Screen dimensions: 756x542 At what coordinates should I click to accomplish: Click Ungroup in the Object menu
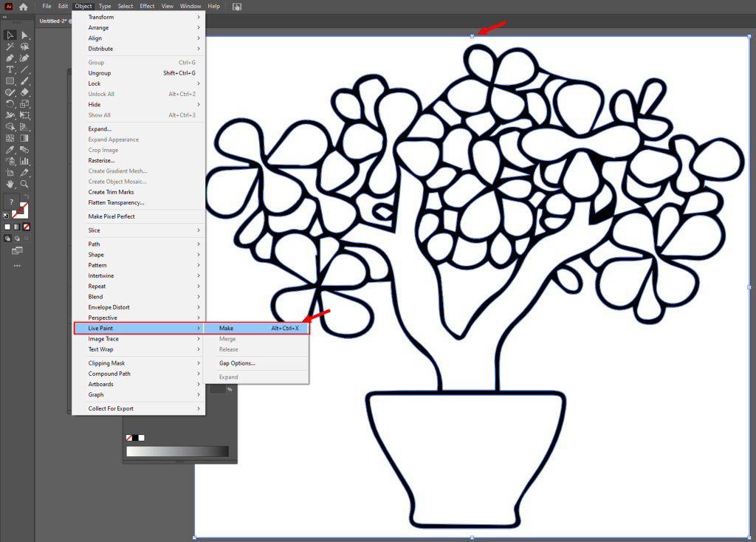click(100, 73)
